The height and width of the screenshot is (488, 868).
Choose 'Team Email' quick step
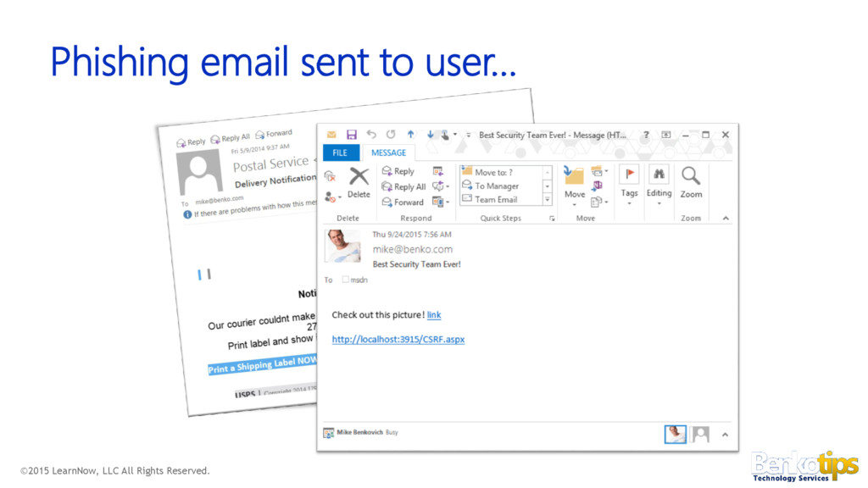[x=501, y=199]
